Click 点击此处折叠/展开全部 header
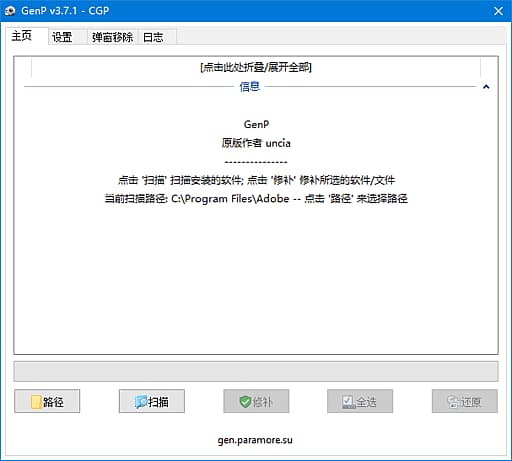Screen dimensions: 512x461 [256, 67]
